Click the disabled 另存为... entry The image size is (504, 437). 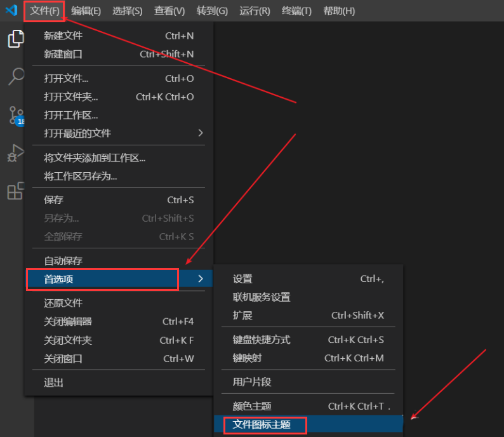(x=119, y=218)
